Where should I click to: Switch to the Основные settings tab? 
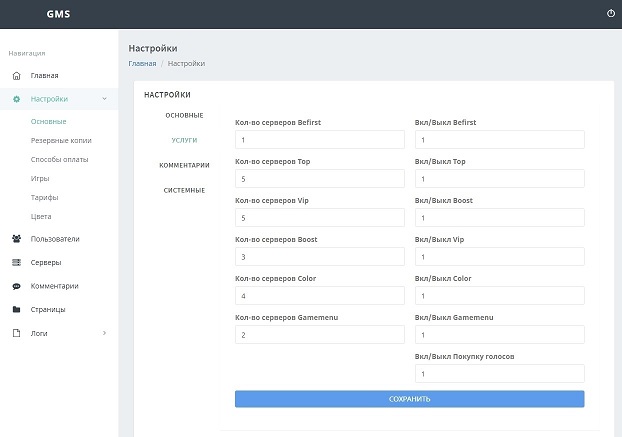click(184, 116)
